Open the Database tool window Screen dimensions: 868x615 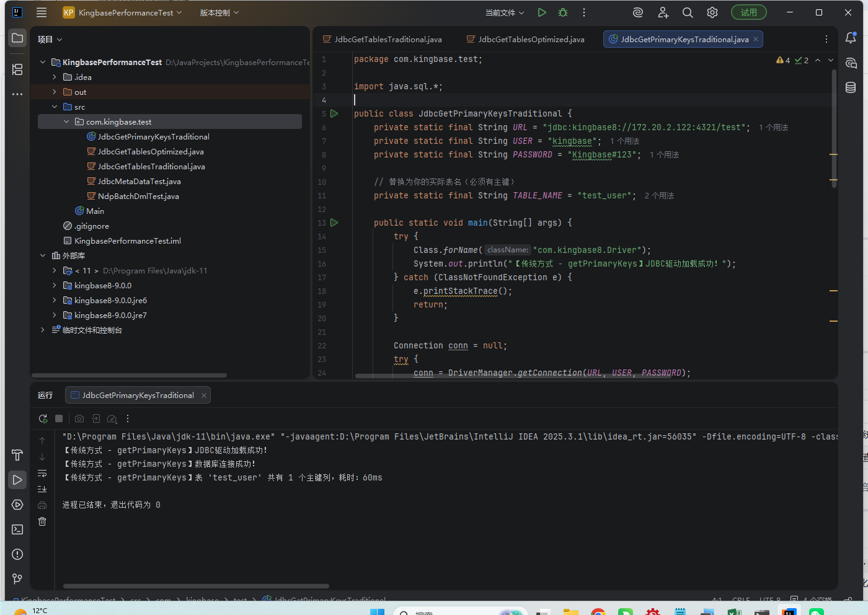(x=851, y=87)
